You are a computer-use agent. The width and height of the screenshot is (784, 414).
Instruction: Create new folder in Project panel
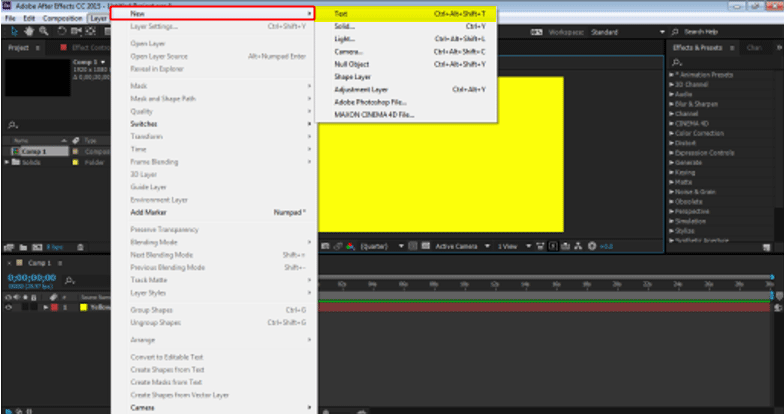pyautogui.click(x=23, y=247)
